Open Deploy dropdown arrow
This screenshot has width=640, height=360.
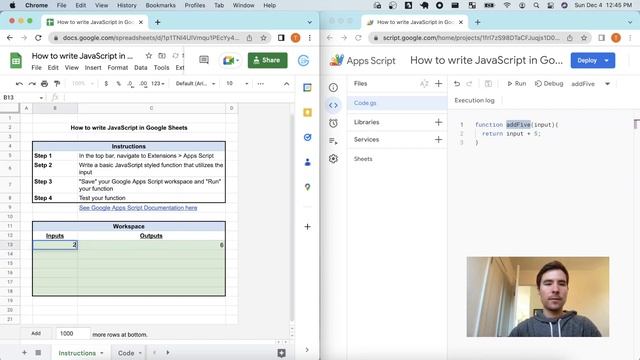[607, 60]
